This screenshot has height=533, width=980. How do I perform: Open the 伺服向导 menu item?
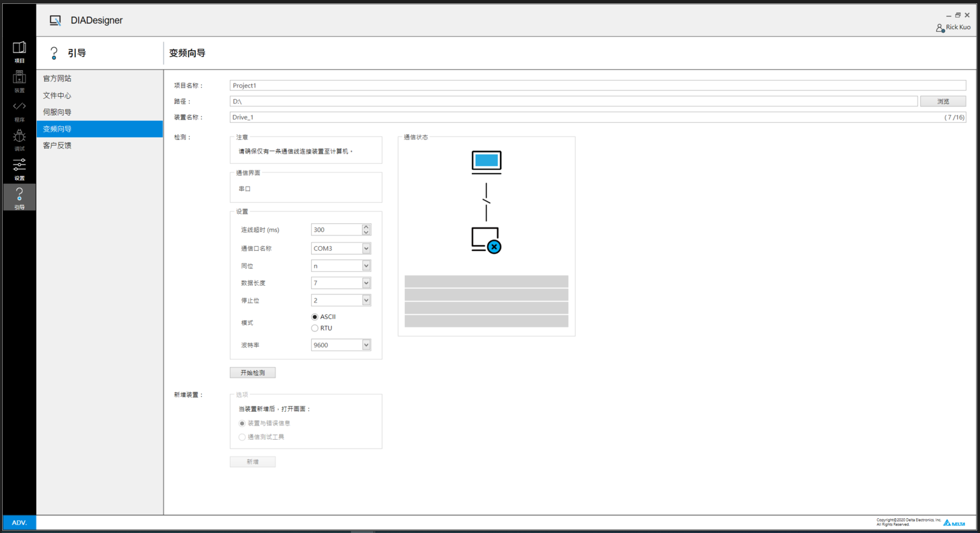tap(58, 112)
